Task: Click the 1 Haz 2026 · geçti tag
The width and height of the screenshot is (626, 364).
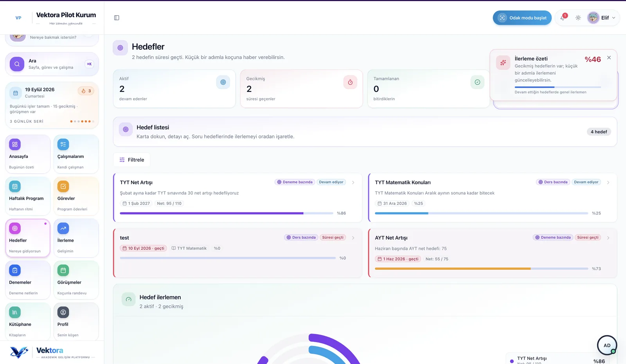Action: [x=398, y=259]
